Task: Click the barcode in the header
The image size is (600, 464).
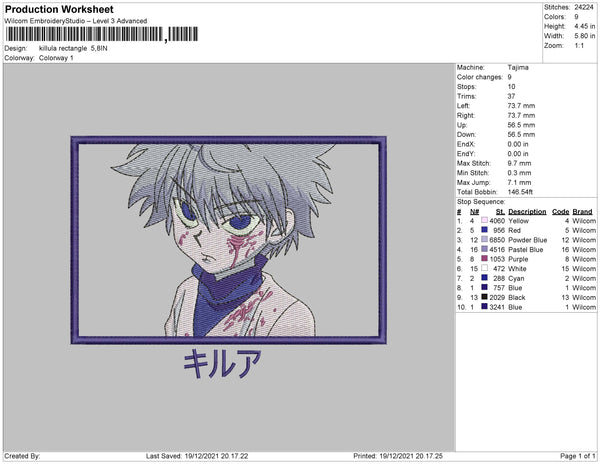Action: click(x=101, y=34)
